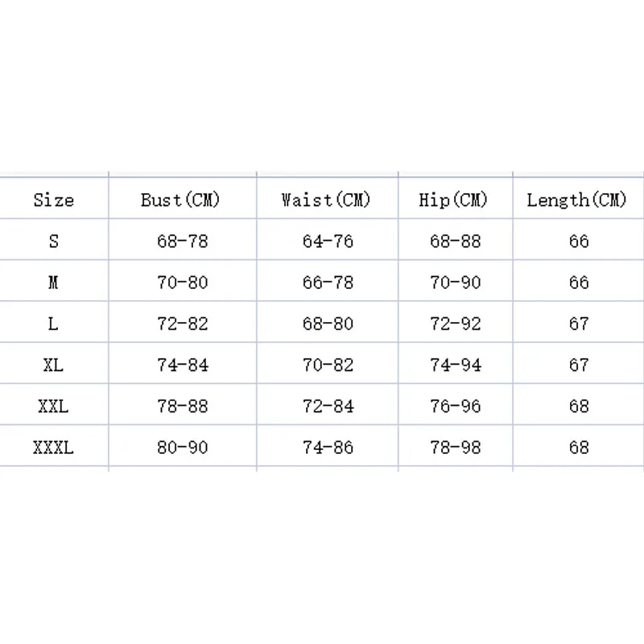Click hip value 68-88 for size S
The width and height of the screenshot is (644, 644).
(x=456, y=242)
